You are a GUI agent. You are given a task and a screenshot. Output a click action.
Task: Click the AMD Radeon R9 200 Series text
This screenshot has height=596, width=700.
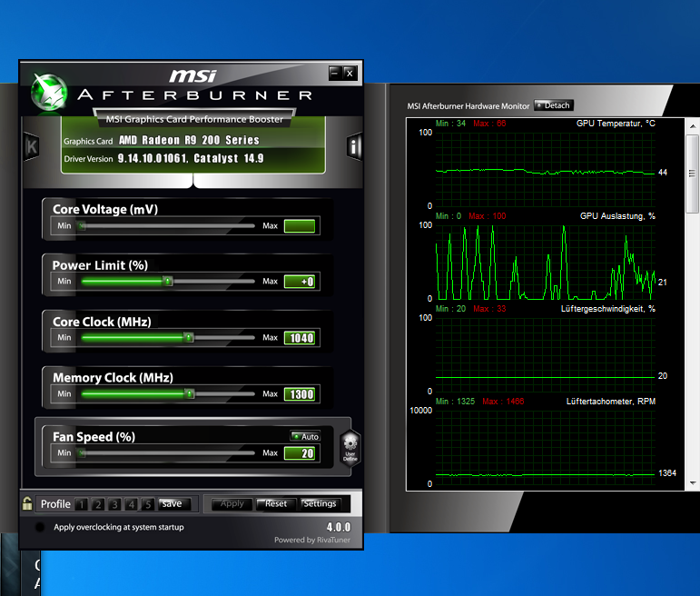[x=189, y=140]
